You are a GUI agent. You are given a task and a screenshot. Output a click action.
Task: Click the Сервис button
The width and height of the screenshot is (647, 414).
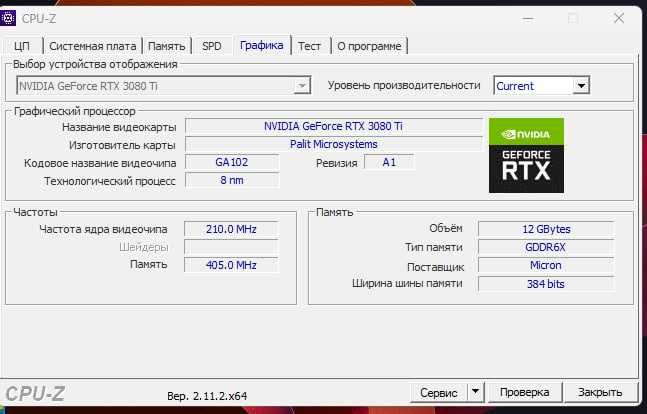pyautogui.click(x=439, y=392)
